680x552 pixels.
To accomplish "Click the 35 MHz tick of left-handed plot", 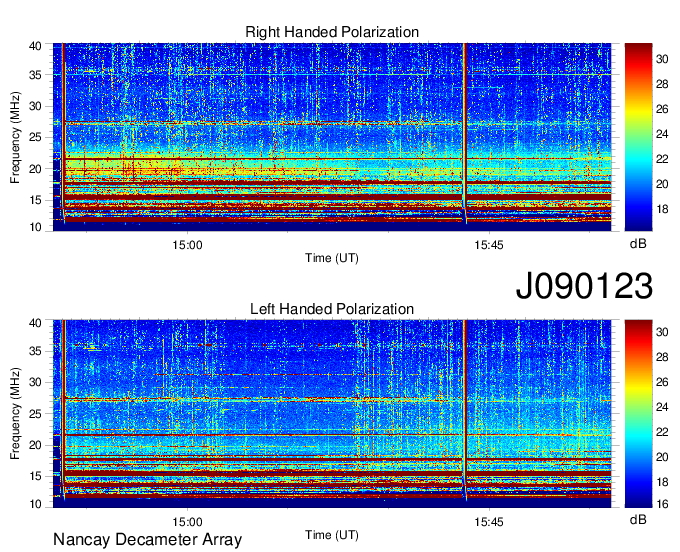I will pos(35,352).
